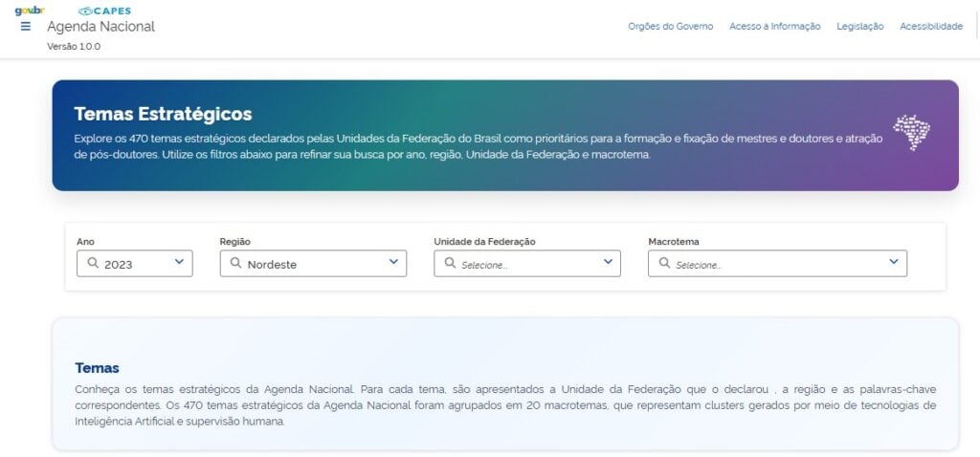
Task: Click the Brazil map icon in banner
Action: (x=911, y=132)
